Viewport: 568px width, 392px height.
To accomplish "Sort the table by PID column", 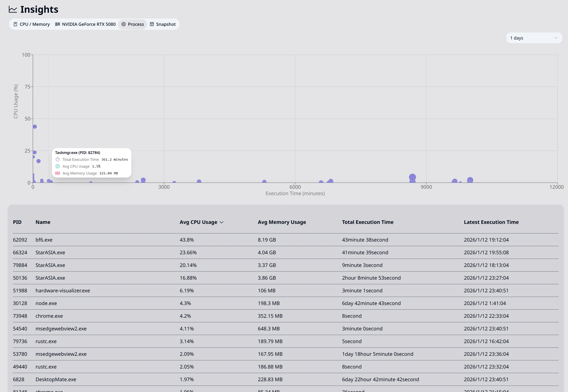I will point(17,222).
